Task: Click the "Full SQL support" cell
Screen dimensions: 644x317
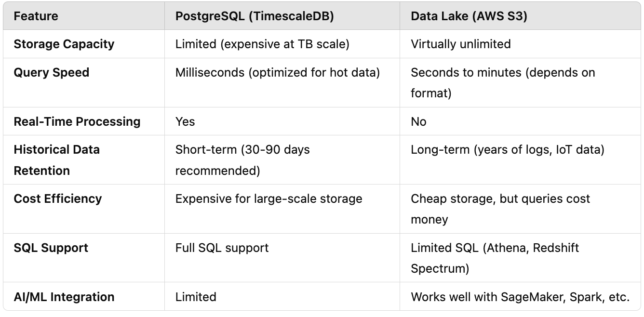Action: point(222,248)
